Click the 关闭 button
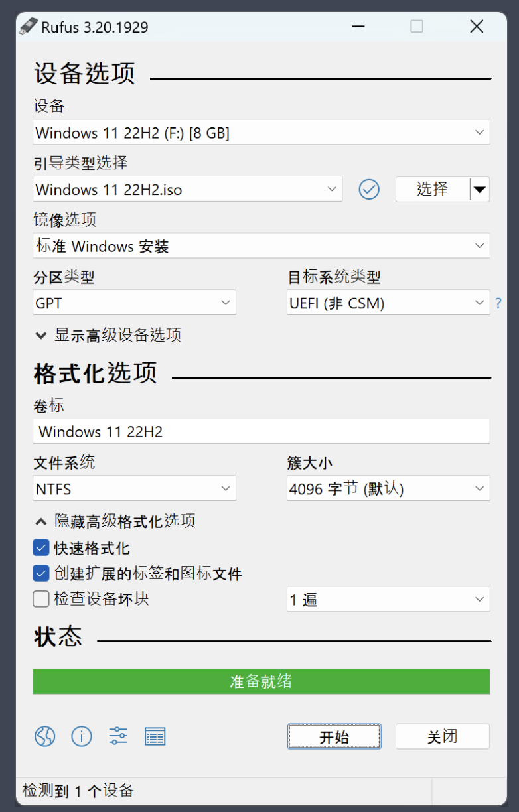 coord(442,737)
